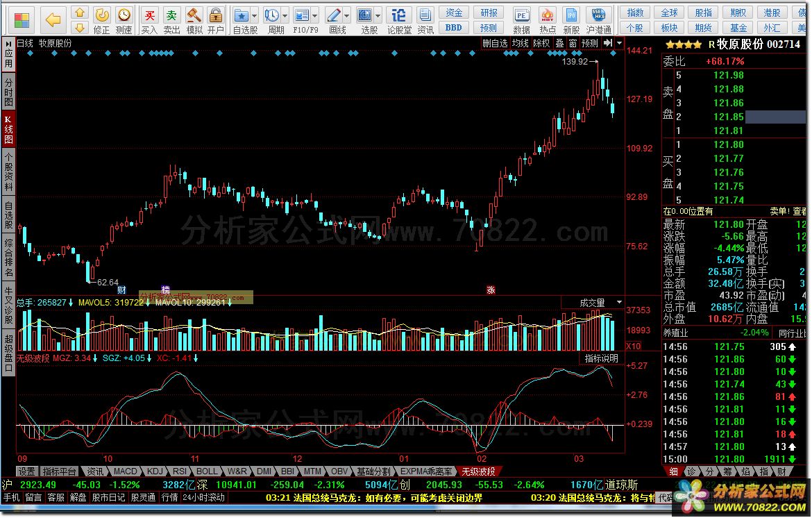Open the 沪港通 SSE-HKE icon
The height and width of the screenshot is (518, 812).
pos(599,21)
